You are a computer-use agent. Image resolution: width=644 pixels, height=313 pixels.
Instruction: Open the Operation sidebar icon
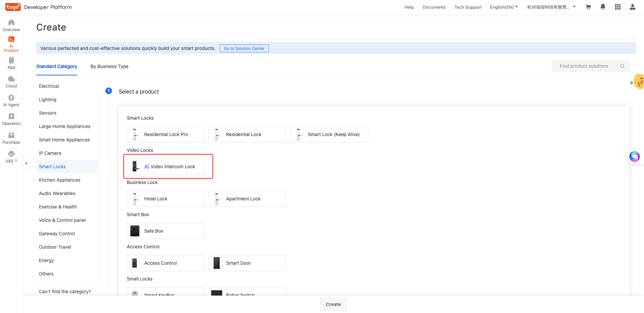coord(11,117)
